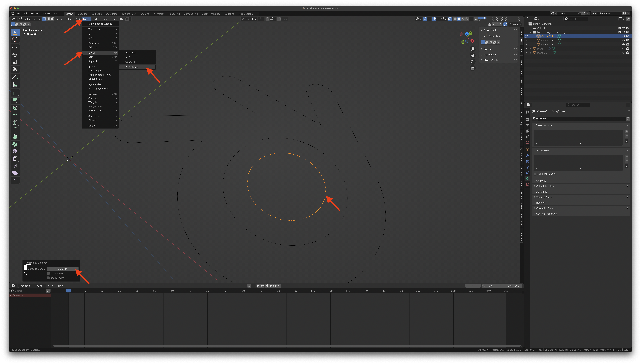Toggle the Collection exclude checkbox in outliner

[x=620, y=28]
